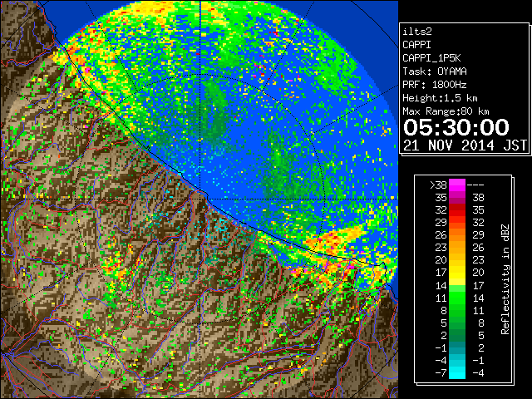Click the PRF: 1800Hz line
The image size is (532, 399).
tap(435, 85)
